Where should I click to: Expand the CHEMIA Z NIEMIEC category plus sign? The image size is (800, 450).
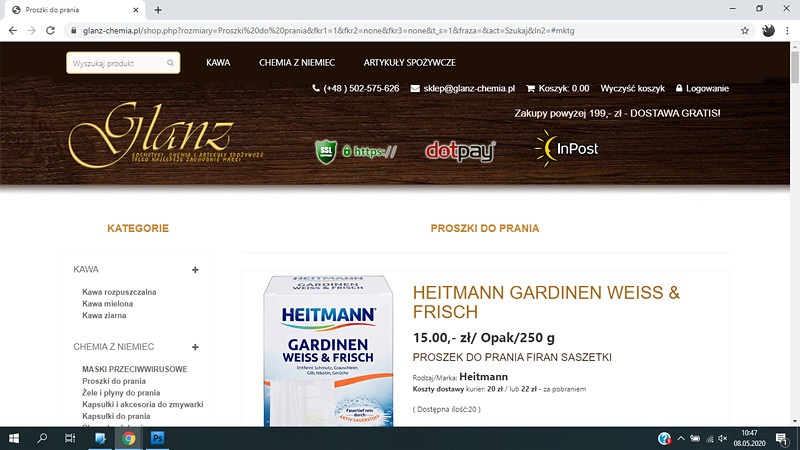[195, 347]
